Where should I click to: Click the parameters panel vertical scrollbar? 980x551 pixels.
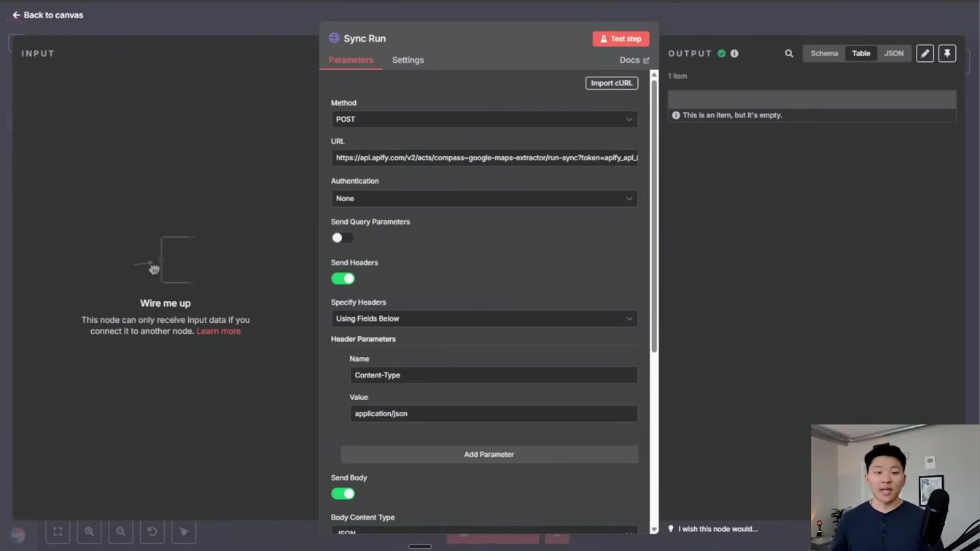pyautogui.click(x=654, y=217)
